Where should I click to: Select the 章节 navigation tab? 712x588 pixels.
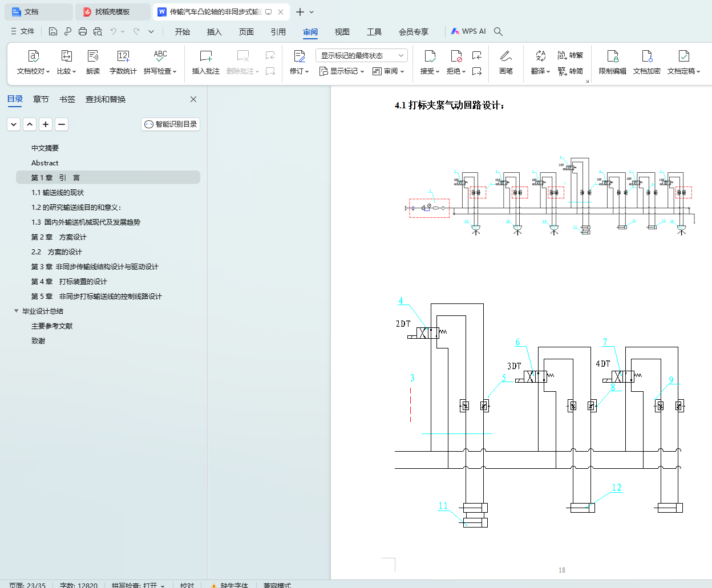(41, 99)
